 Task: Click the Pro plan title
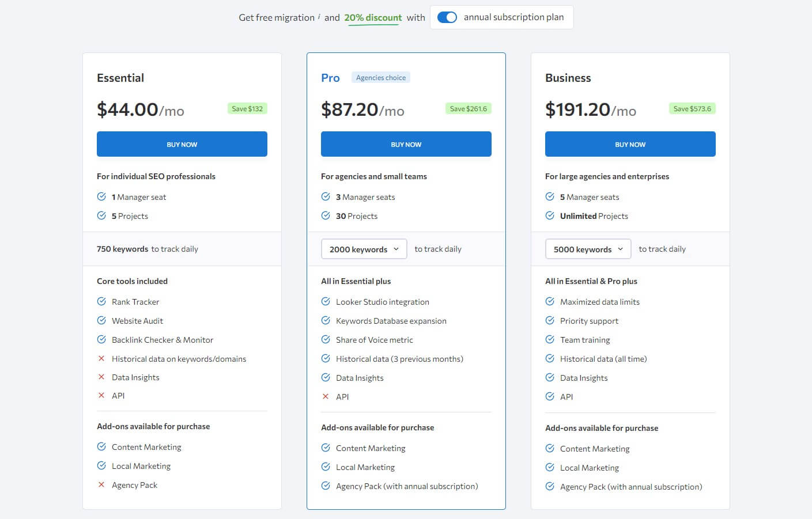pos(330,78)
